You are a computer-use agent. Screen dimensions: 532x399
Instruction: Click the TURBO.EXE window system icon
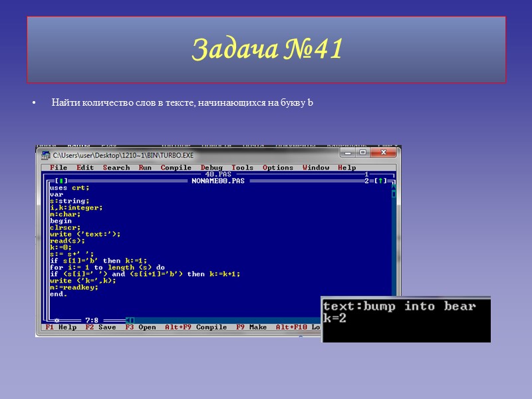[45, 156]
